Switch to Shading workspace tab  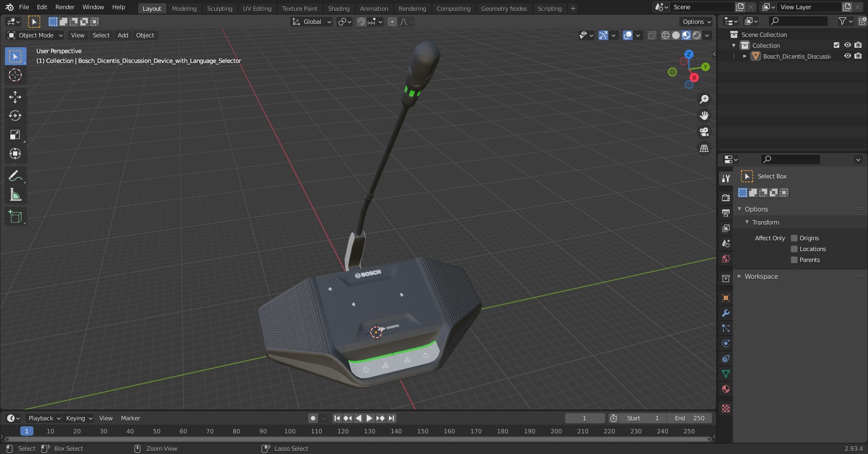coord(339,8)
